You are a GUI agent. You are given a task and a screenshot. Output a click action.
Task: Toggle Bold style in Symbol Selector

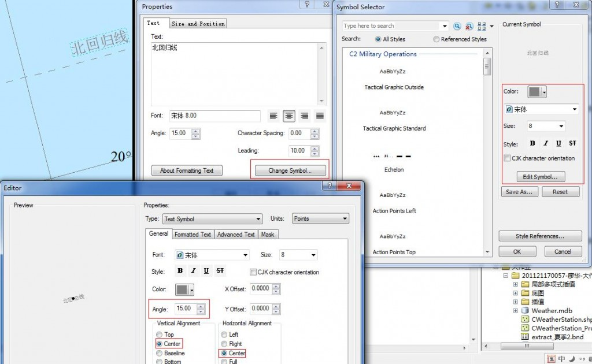pyautogui.click(x=532, y=143)
